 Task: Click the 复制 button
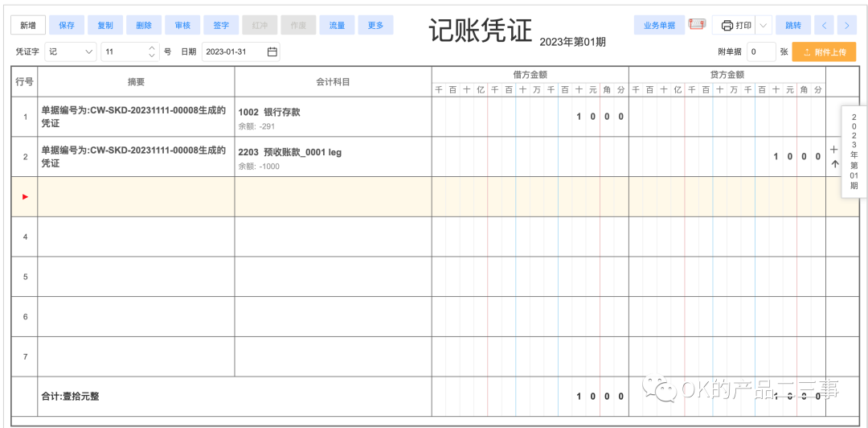tap(105, 25)
